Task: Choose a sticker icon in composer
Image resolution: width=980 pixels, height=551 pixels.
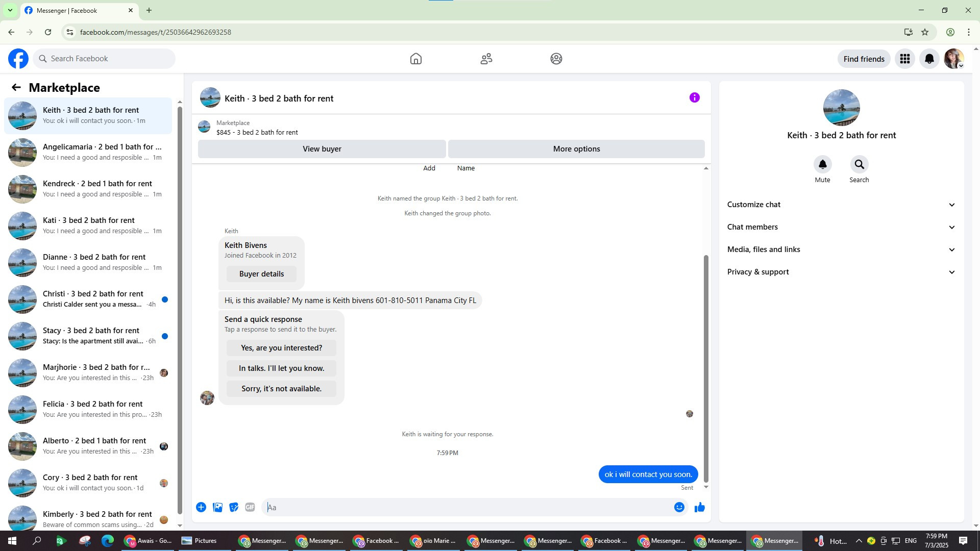Action: 234,507
